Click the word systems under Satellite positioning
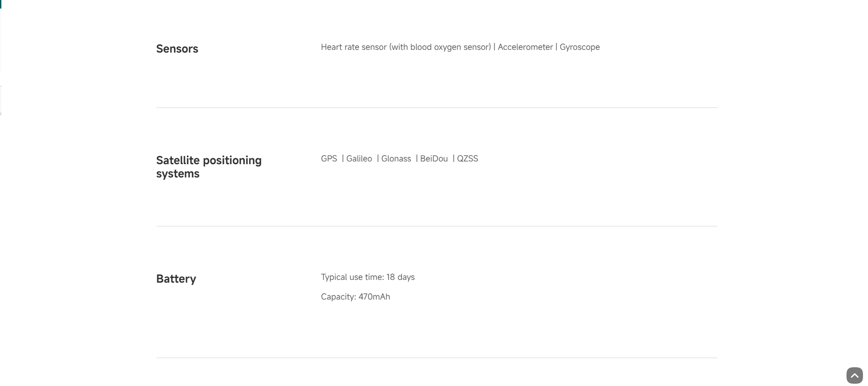The image size is (868, 386). (x=178, y=174)
